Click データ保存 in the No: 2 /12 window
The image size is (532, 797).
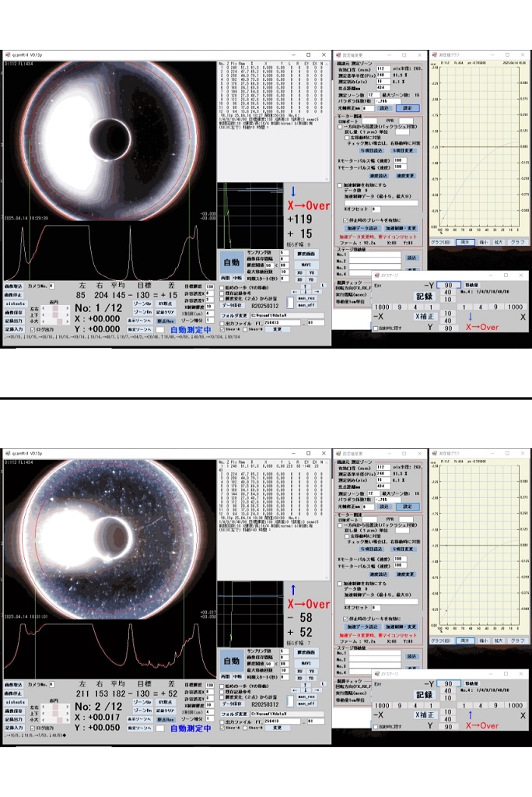234,704
